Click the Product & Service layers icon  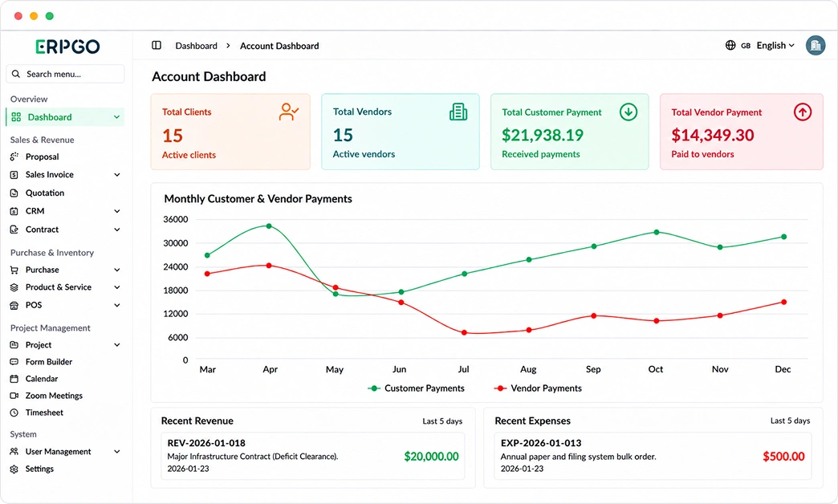click(x=14, y=287)
